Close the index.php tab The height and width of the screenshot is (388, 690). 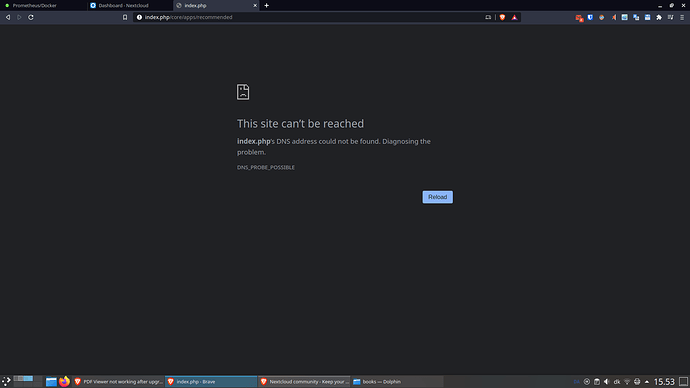click(x=255, y=6)
